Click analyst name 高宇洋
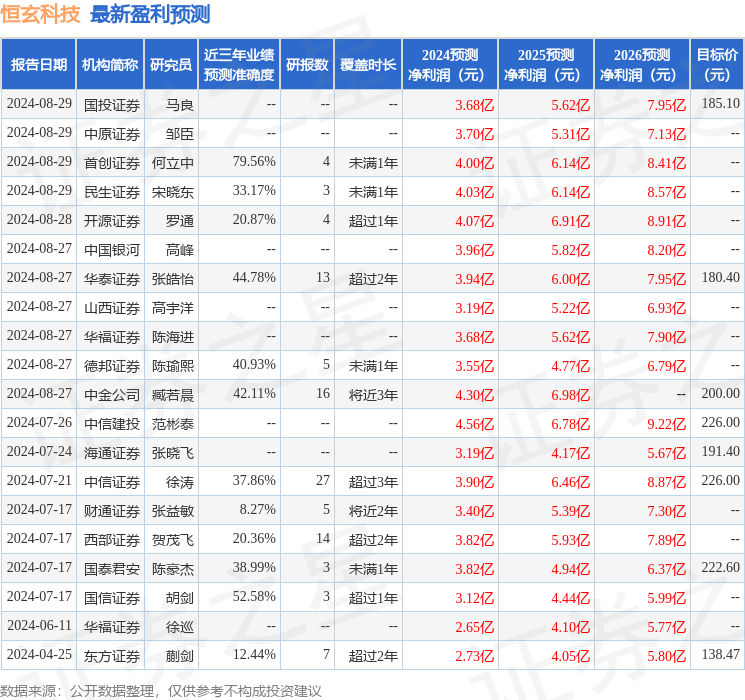 click(173, 308)
